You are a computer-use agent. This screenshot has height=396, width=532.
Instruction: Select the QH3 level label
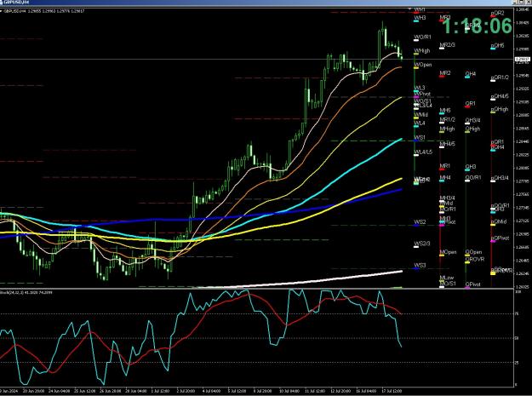point(471,167)
